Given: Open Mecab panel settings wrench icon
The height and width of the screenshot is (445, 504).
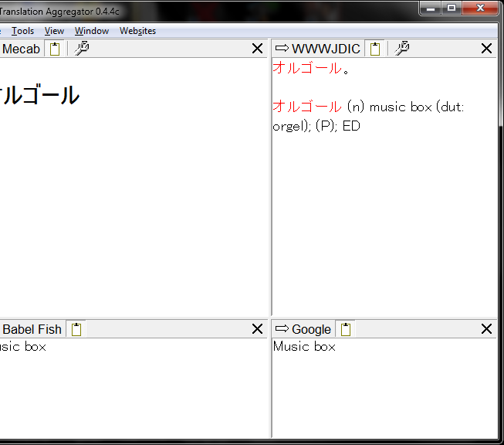Looking at the screenshot, I should [x=81, y=49].
